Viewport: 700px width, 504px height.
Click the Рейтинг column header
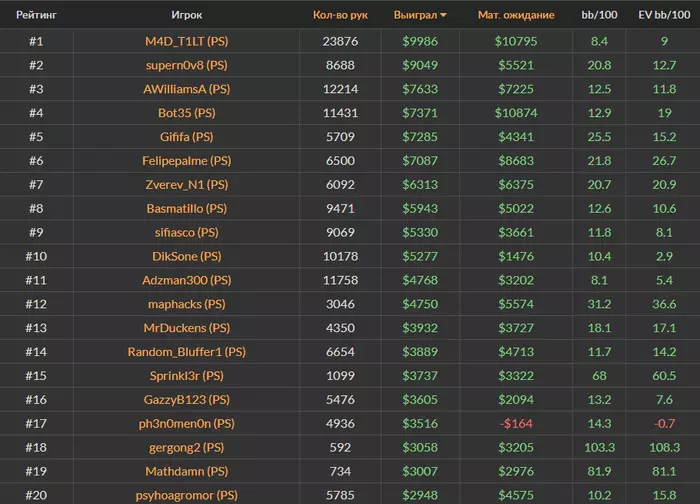click(36, 15)
